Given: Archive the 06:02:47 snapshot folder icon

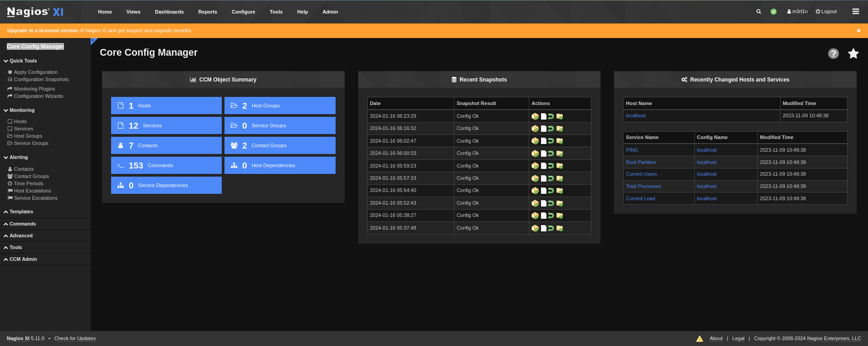Looking at the screenshot, I should point(560,141).
